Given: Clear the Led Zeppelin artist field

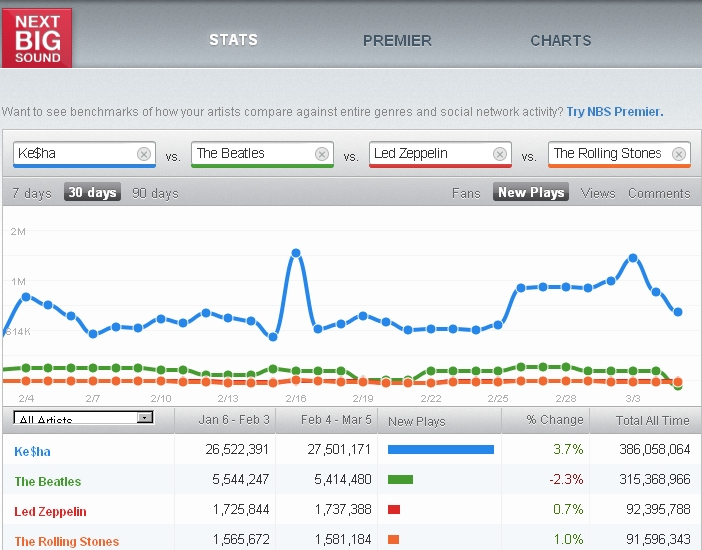Looking at the screenshot, I should click(500, 154).
